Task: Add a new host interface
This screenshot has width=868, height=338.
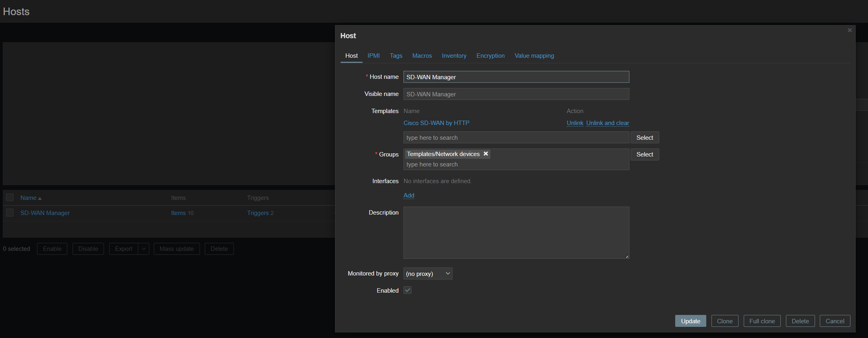Action: (409, 195)
